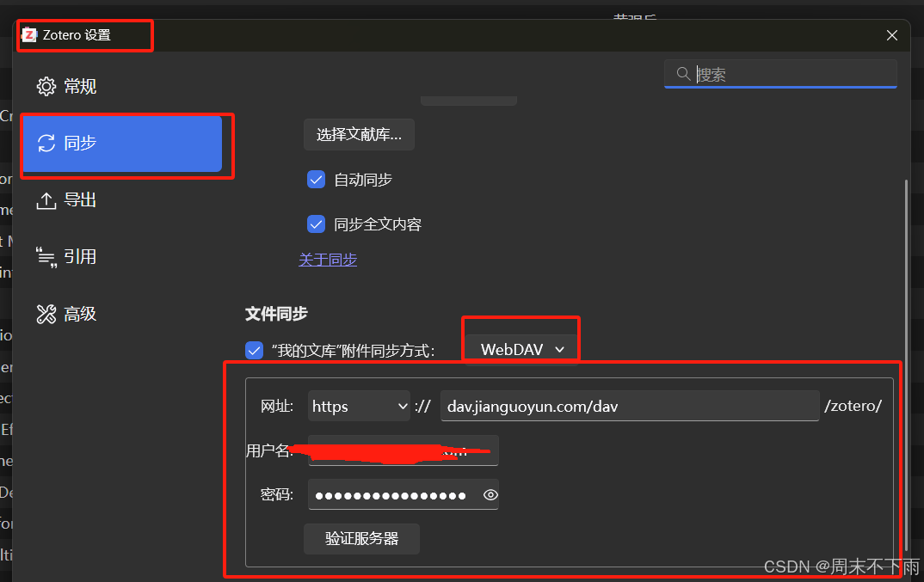The image size is (924, 582).
Task: Click the 验证服务器 button
Action: (362, 538)
